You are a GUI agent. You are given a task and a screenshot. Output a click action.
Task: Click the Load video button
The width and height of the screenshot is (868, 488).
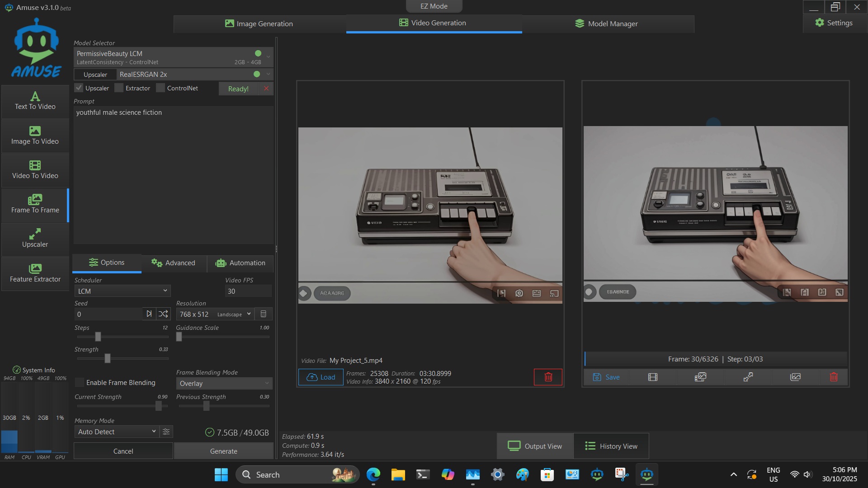[321, 377]
